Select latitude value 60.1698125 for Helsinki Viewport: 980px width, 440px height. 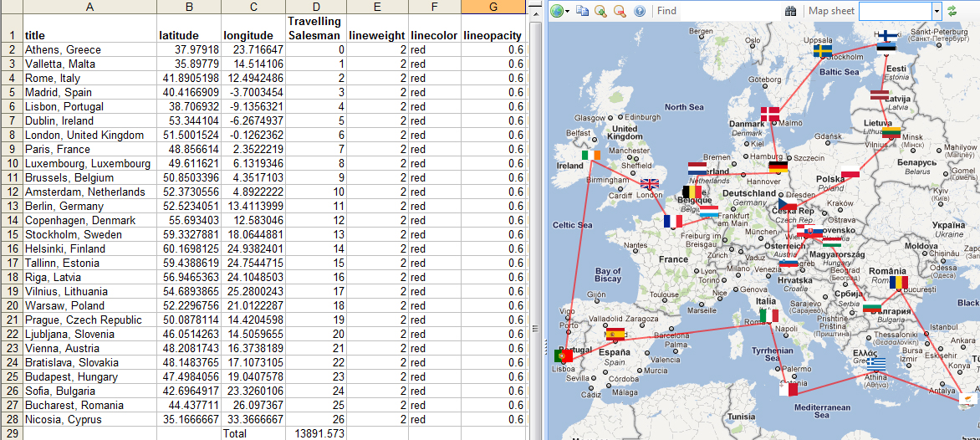189,248
